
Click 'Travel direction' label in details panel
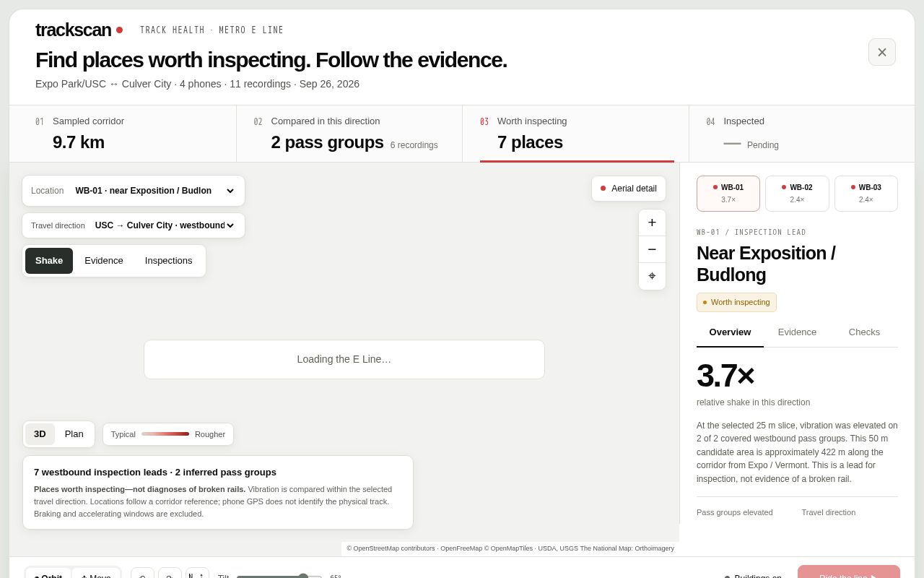828,512
